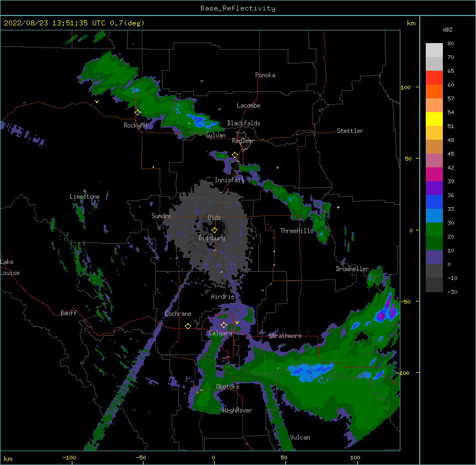Click the yellow diamond marker above Calgary label

224,325
